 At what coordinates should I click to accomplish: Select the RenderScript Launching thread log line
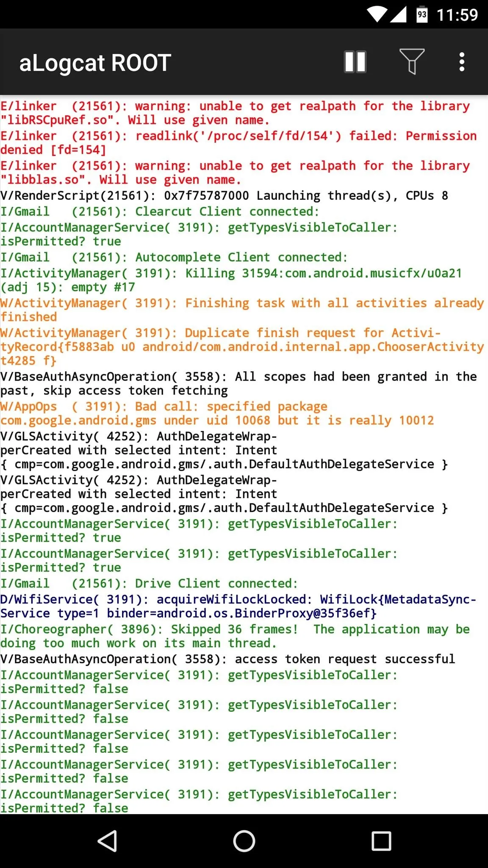pos(224,196)
